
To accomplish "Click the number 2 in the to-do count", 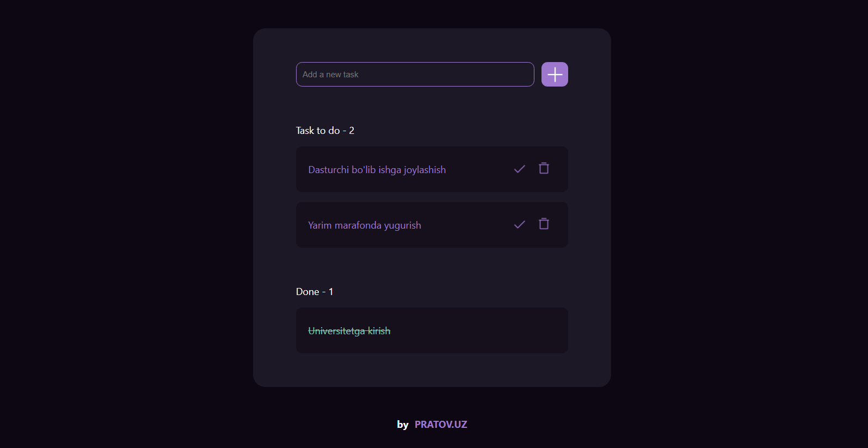I will 352,131.
